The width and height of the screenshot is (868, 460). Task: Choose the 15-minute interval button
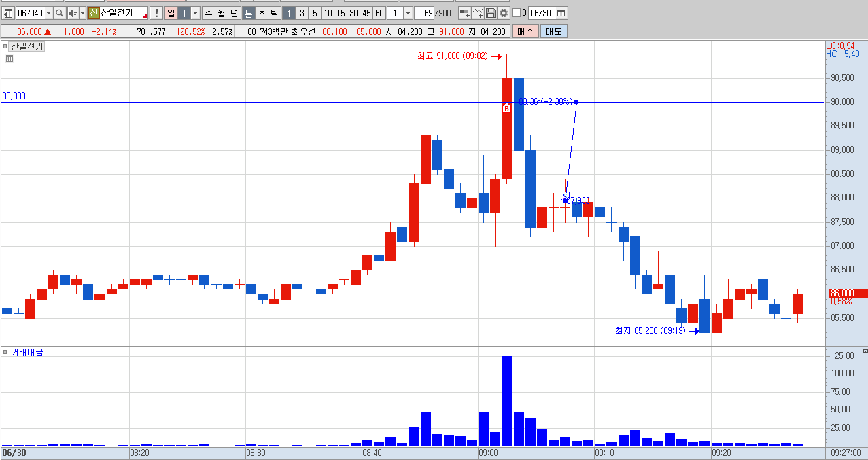[341, 13]
